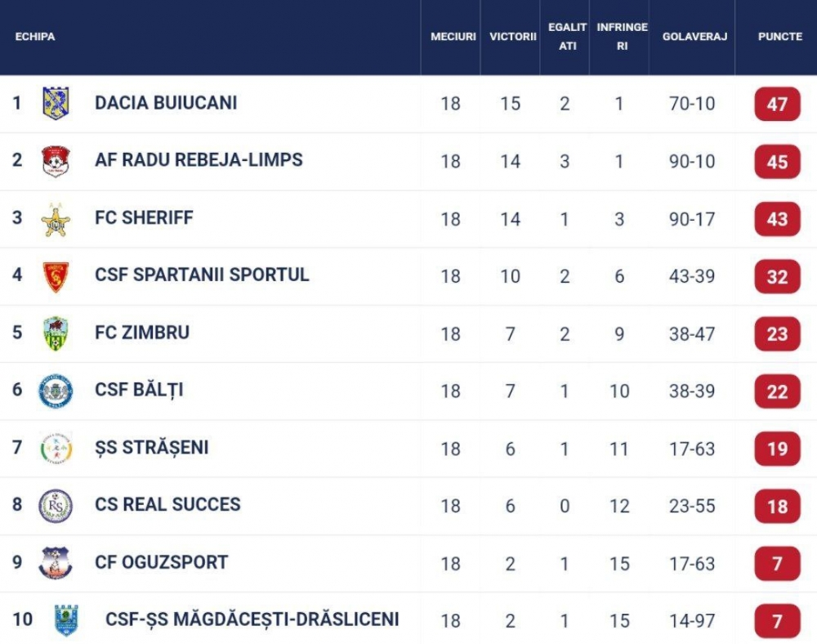Click the MECIURI column header
This screenshot has height=644, width=817.
click(453, 37)
